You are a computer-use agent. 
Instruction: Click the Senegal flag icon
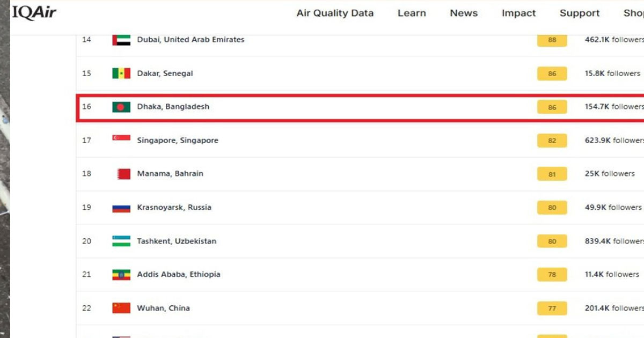point(121,74)
